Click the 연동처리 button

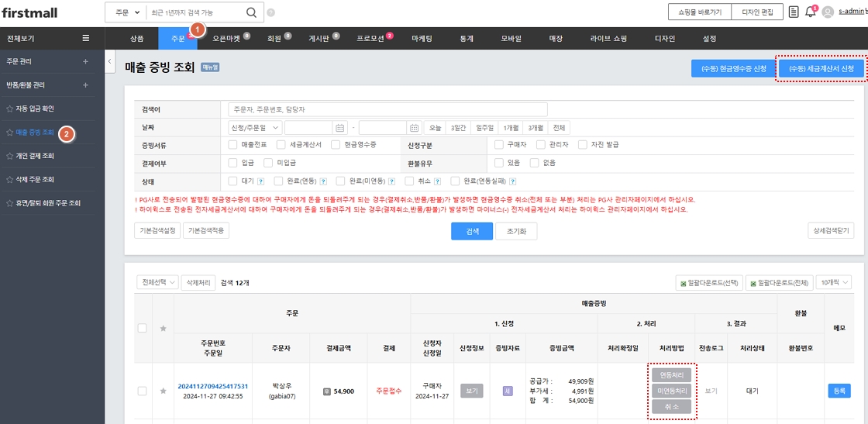click(x=671, y=374)
